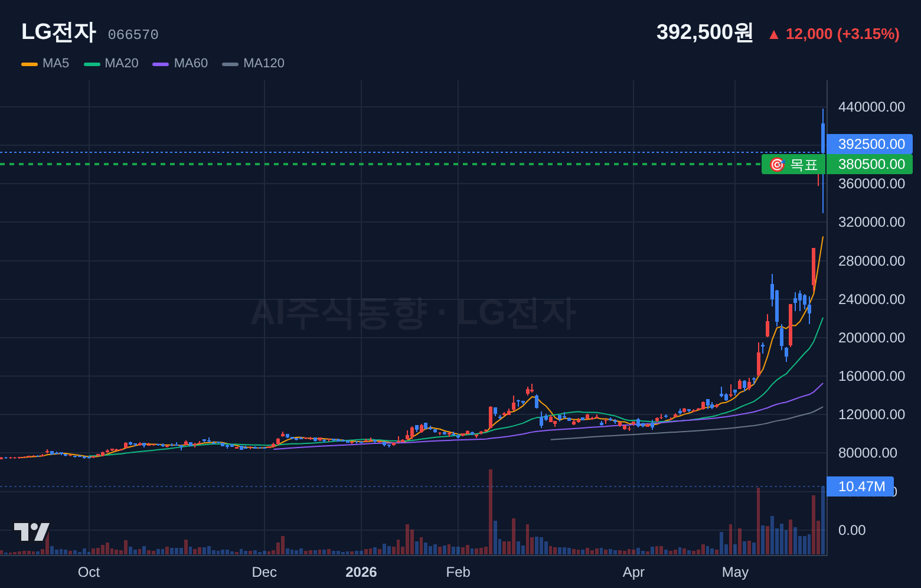The height and width of the screenshot is (588, 921).
Task: Click the tallest red volume bar in February
Action: [x=491, y=512]
